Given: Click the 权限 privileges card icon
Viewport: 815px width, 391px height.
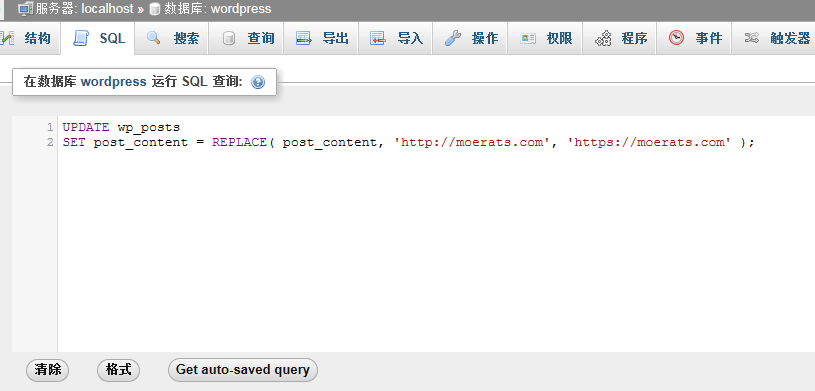Looking at the screenshot, I should click(528, 38).
